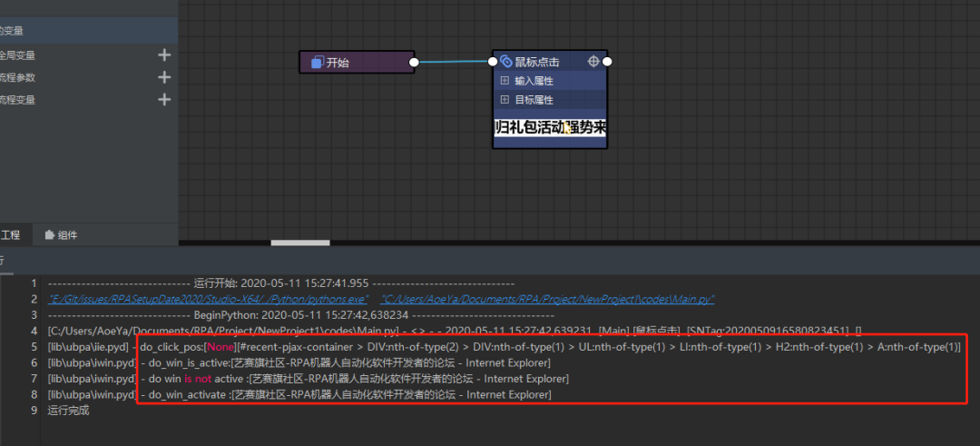Viewport: 980px width, 446px height.
Task: Click the target screenshot thumbnail in 鼠标点击 node
Action: pos(549,128)
